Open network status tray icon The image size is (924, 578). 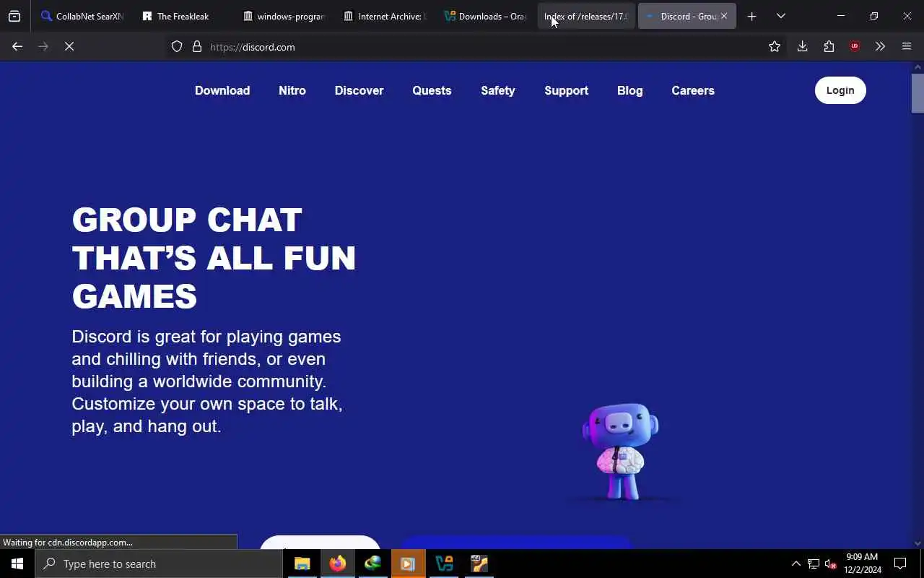pyautogui.click(x=814, y=564)
